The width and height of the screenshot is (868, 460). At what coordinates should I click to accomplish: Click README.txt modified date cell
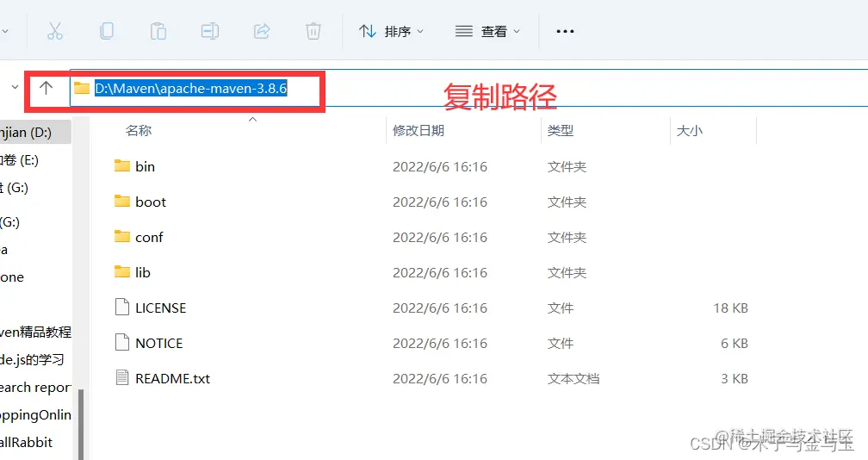(x=440, y=379)
